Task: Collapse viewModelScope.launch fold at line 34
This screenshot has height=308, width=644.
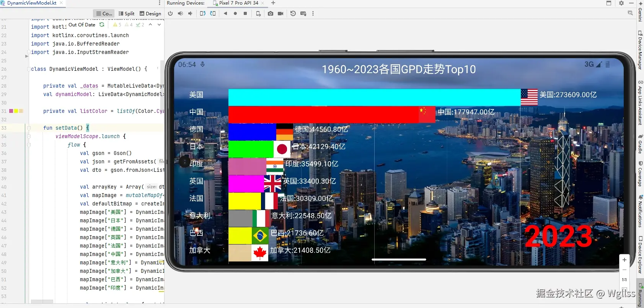Action: pyautogui.click(x=28, y=136)
